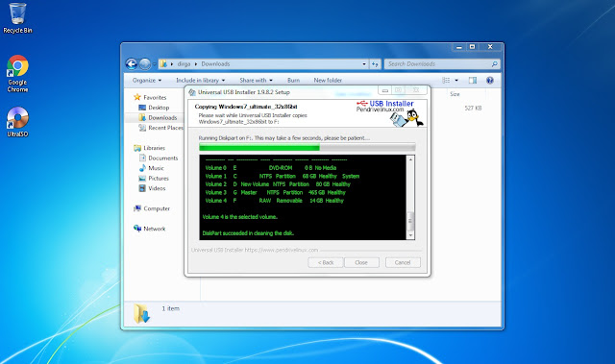This screenshot has width=615, height=364.
Task: Select Favorites star in the navigation pane
Action: coord(136,97)
